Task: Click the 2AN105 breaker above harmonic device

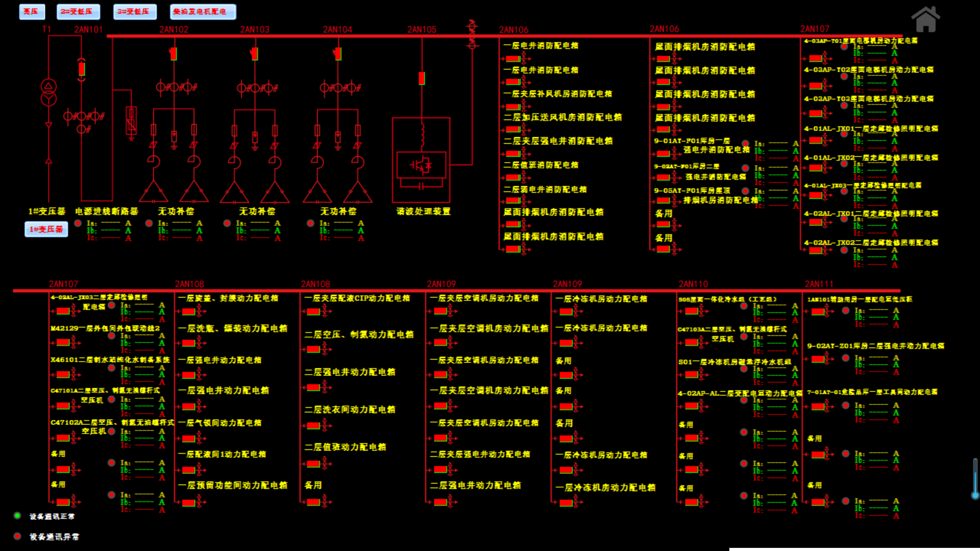Action: tap(422, 78)
